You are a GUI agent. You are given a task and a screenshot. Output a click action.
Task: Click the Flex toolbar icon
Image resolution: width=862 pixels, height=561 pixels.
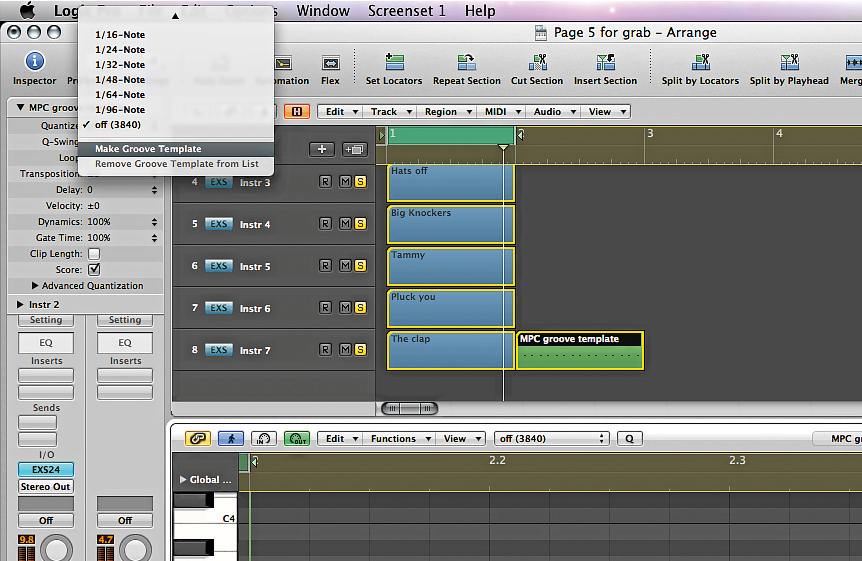330,63
